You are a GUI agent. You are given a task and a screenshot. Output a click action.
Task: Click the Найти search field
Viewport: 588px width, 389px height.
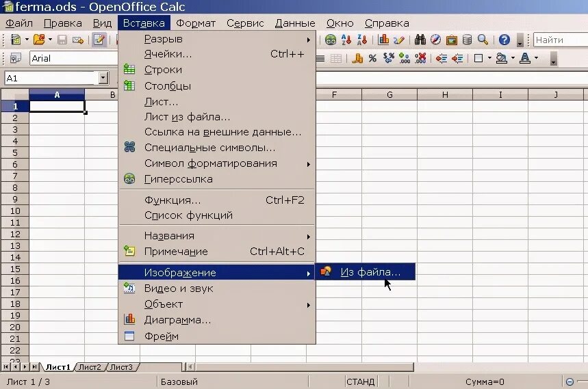[560, 40]
